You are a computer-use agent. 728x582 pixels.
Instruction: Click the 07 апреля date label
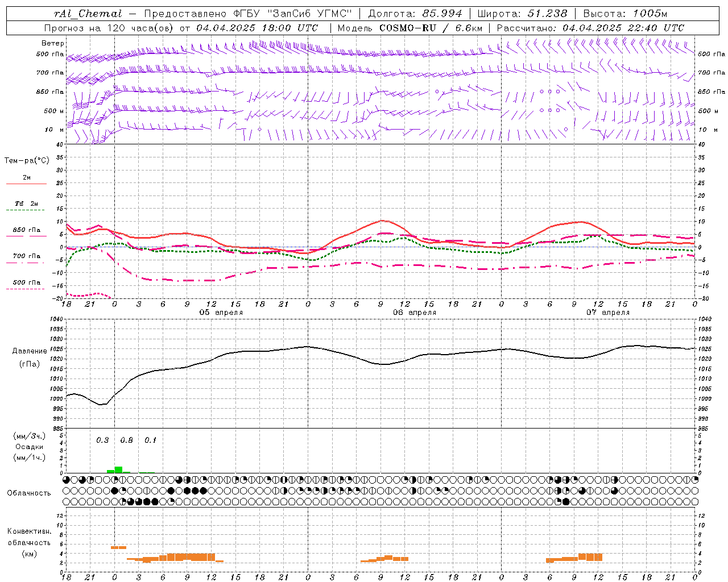pos(608,313)
